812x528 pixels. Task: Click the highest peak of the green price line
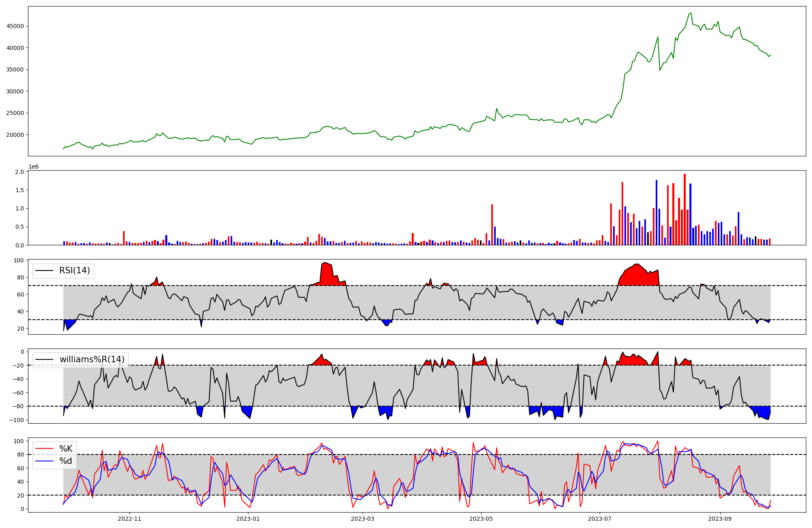pos(691,13)
